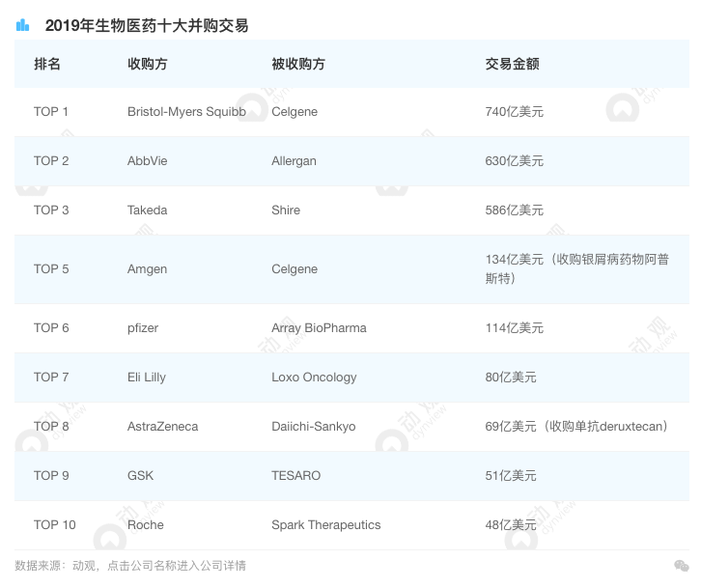Screen dimensions: 701x588
Task: Select the 80亿美元 amount cell
Action: [511, 378]
